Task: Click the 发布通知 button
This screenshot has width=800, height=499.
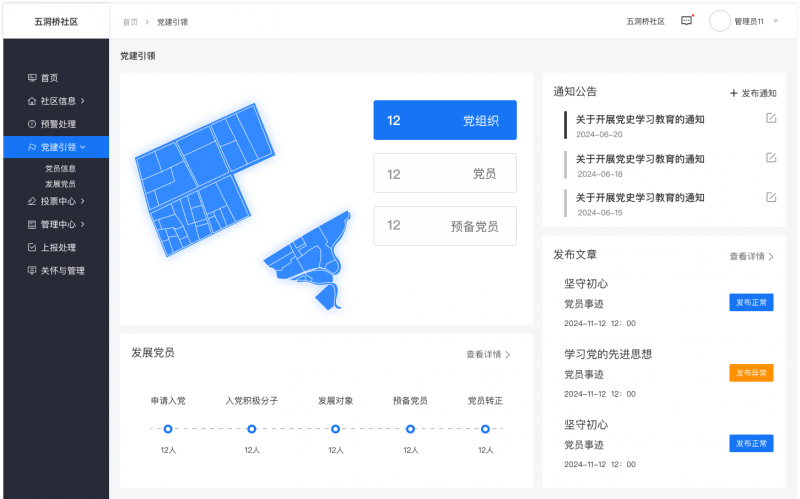Action: click(x=753, y=93)
